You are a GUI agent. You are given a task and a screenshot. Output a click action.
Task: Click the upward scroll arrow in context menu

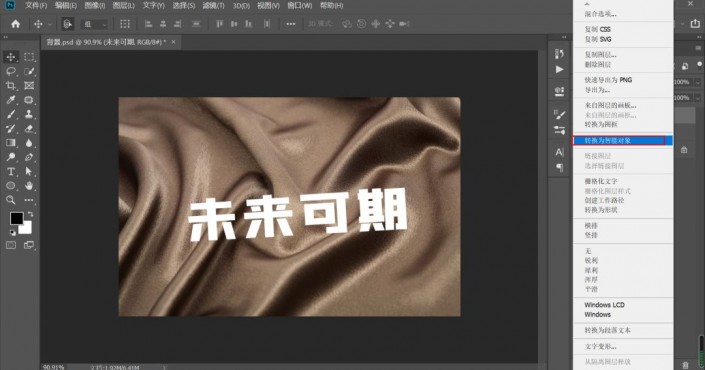587,4
